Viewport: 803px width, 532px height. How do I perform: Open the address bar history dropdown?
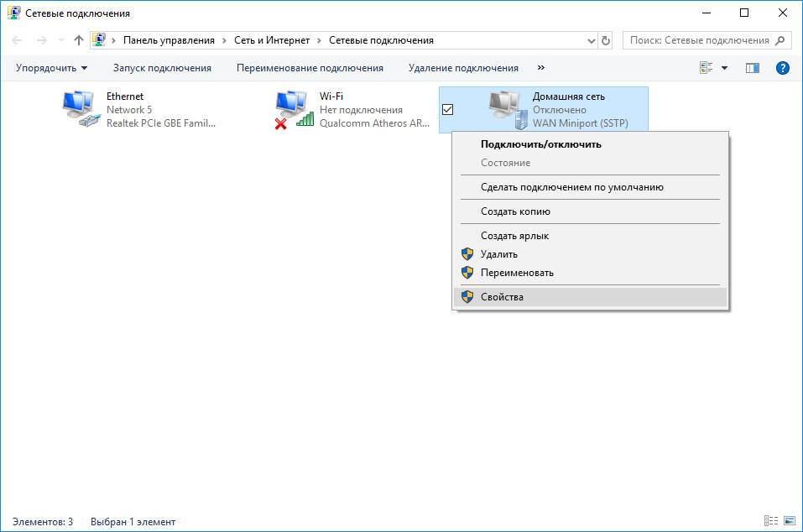point(590,40)
